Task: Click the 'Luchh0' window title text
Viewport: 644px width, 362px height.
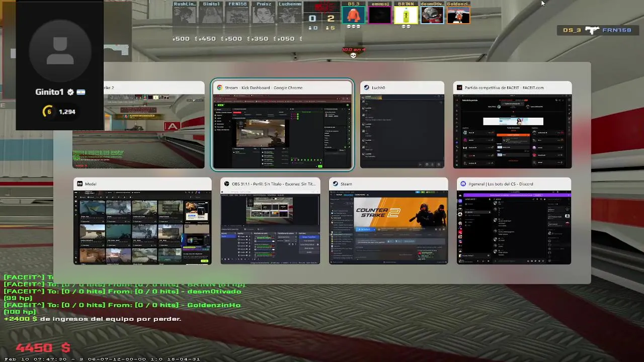Action: click(378, 87)
